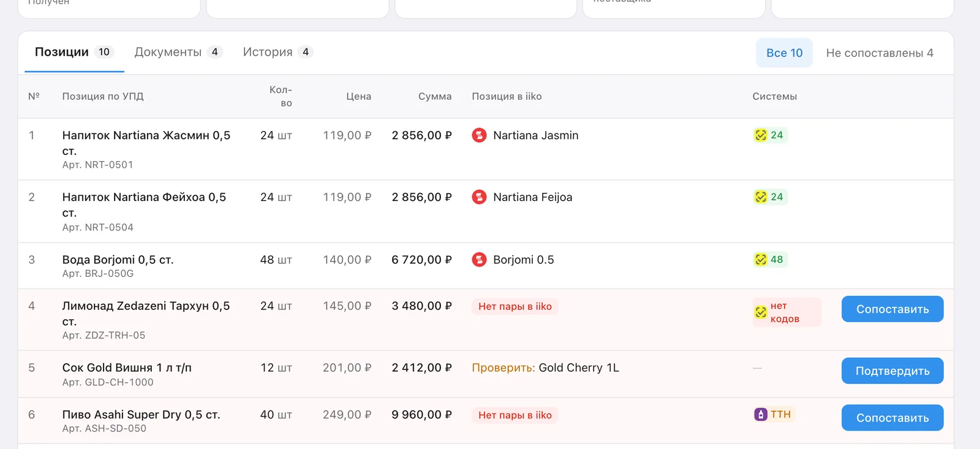980x449 pixels.
Task: Click Подтвердить for Сок Gold Вишня
Action: click(x=892, y=371)
